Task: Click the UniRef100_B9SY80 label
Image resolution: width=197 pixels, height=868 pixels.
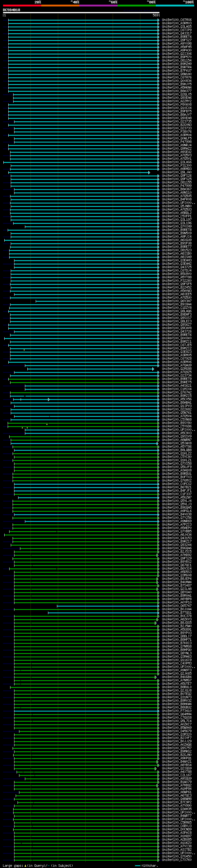Action: click(177, 423)
